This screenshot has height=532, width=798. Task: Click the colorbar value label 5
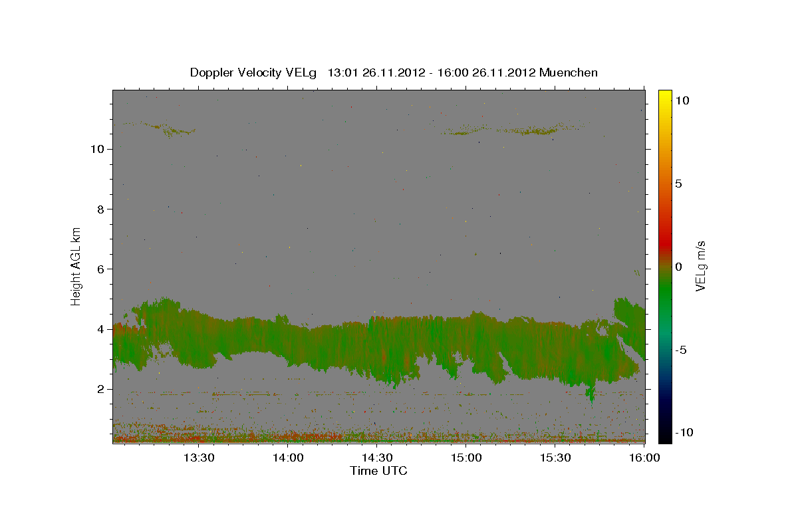[x=678, y=184]
